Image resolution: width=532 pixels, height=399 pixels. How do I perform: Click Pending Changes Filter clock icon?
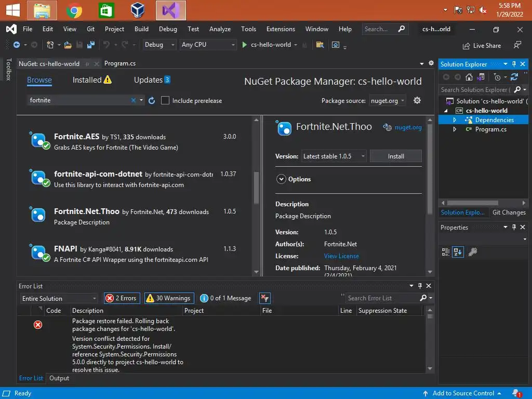click(497, 77)
